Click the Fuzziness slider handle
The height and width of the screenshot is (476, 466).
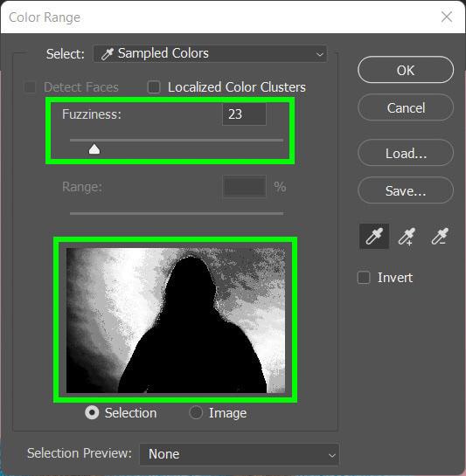pyautogui.click(x=94, y=149)
